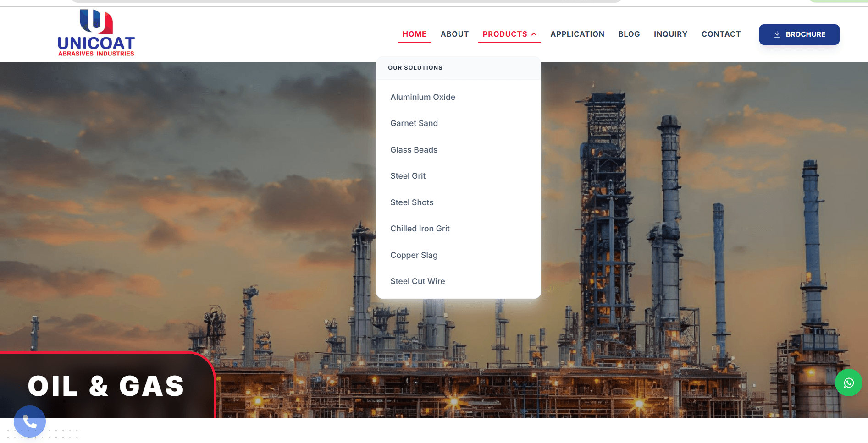Select Aluminium Oxide from product list
Screen dimensions: 868x443
[x=422, y=97]
